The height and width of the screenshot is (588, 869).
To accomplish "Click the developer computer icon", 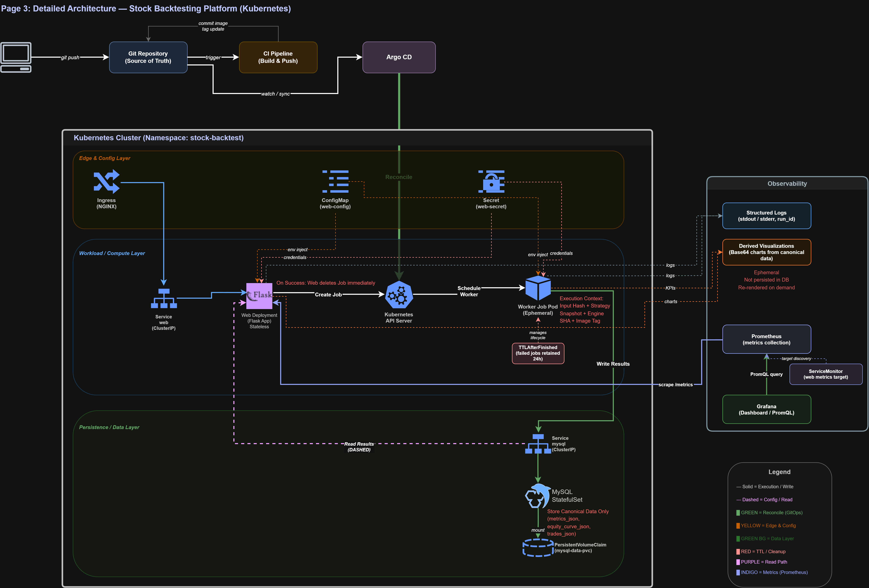I will 16,57.
